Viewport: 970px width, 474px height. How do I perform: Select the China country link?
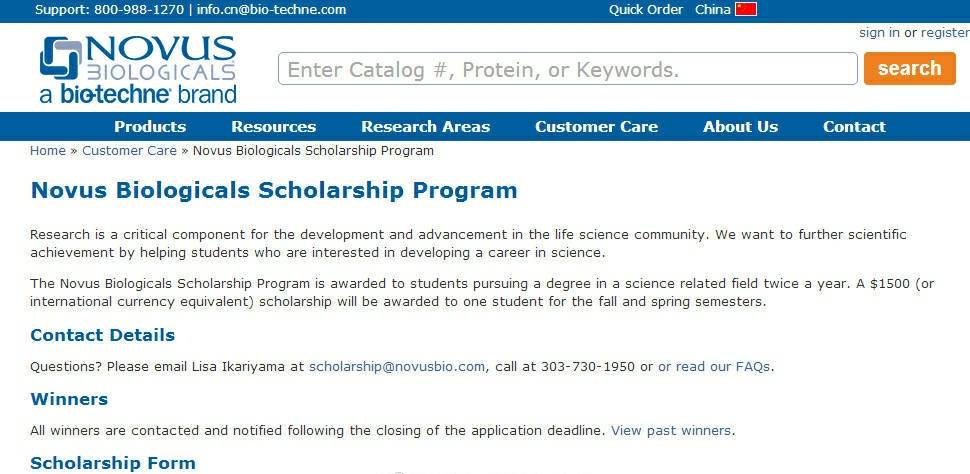click(712, 10)
